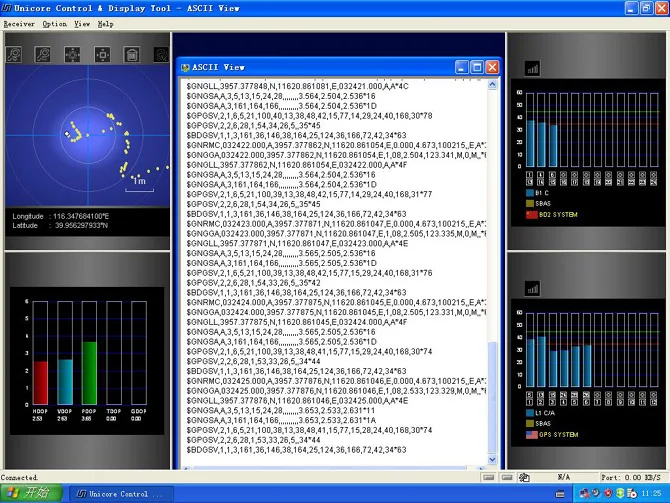Click the Connected status text

(x=19, y=477)
